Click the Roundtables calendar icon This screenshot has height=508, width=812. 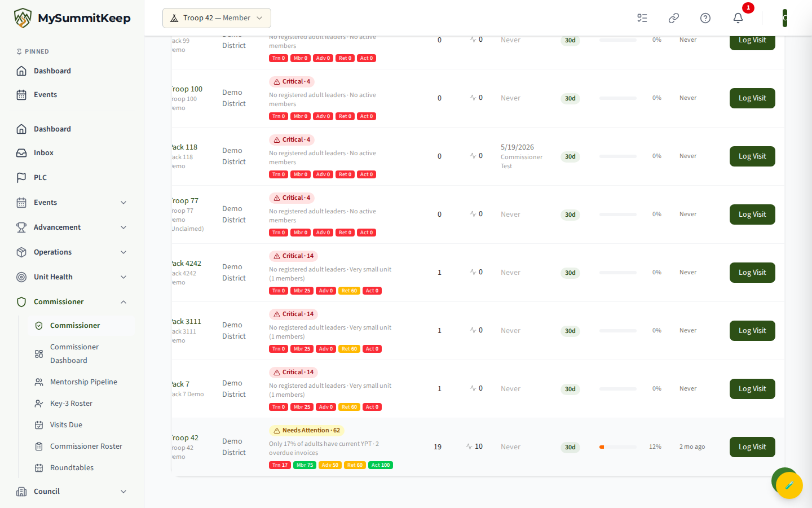39,468
